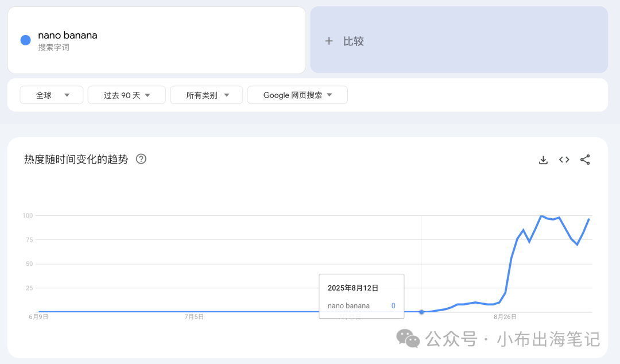Open the embed code icon

tap(564, 160)
